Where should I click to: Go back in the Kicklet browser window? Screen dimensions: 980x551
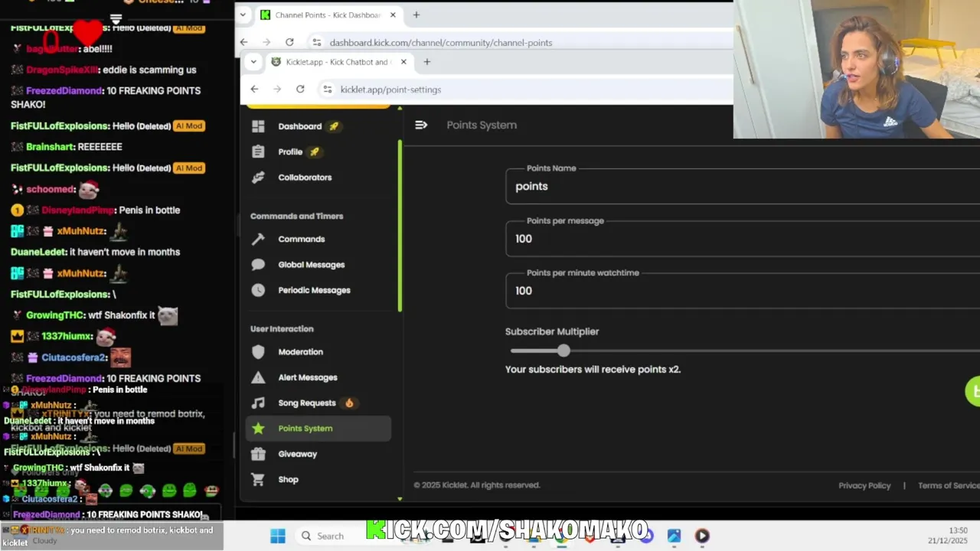pos(254,90)
